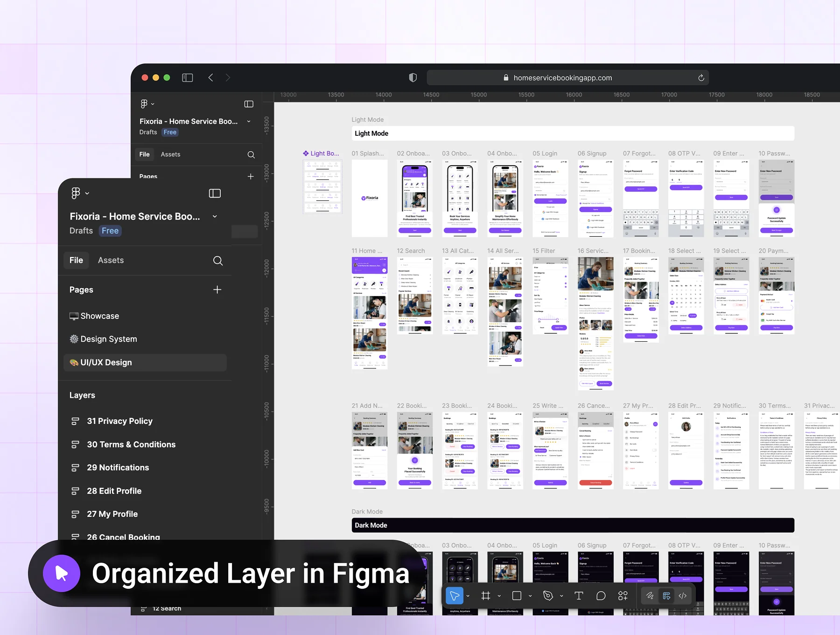Switch to Design mode in toolbar
This screenshot has height=635, width=840.
(x=666, y=596)
